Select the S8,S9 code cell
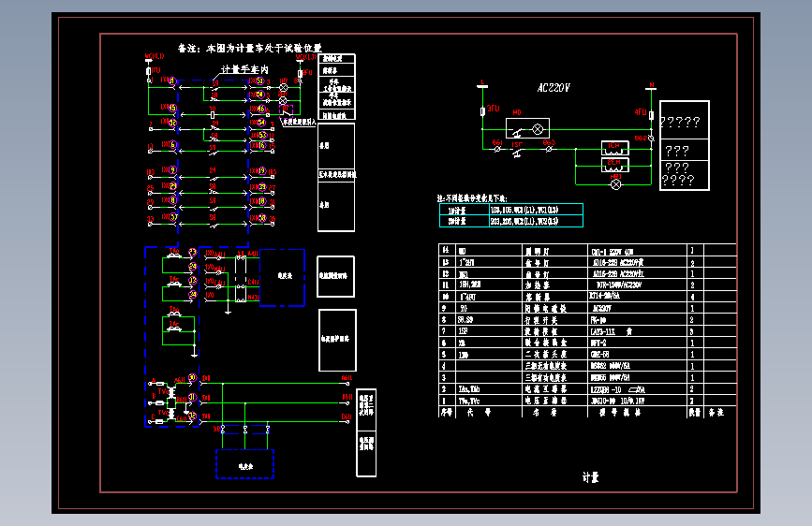 coord(488,320)
